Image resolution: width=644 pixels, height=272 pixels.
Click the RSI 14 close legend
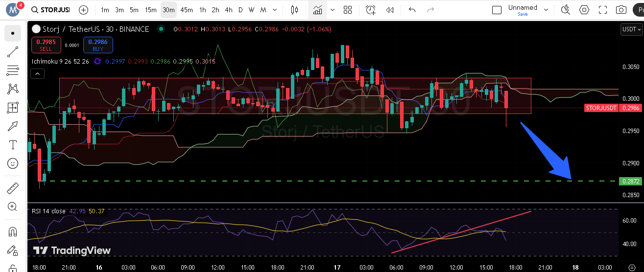point(48,211)
